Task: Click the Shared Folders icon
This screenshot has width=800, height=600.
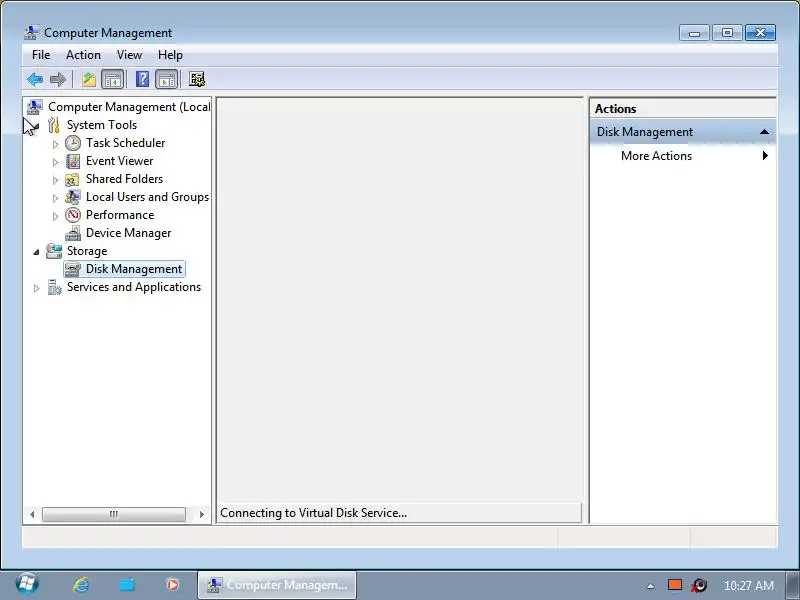Action: point(72,179)
